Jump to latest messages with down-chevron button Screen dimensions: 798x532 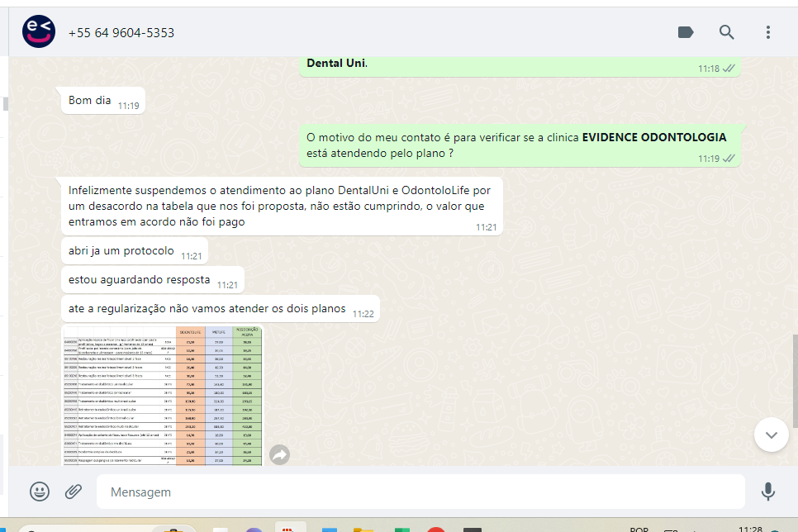tap(772, 435)
